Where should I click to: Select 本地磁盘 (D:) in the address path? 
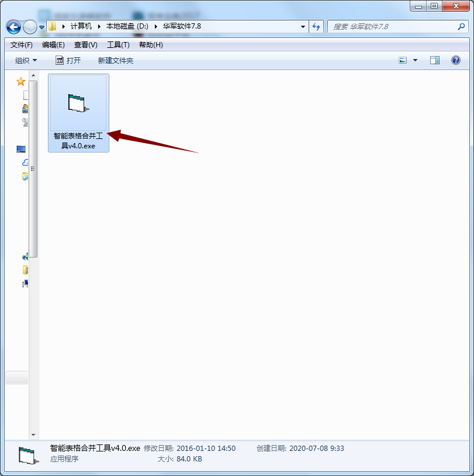(127, 26)
